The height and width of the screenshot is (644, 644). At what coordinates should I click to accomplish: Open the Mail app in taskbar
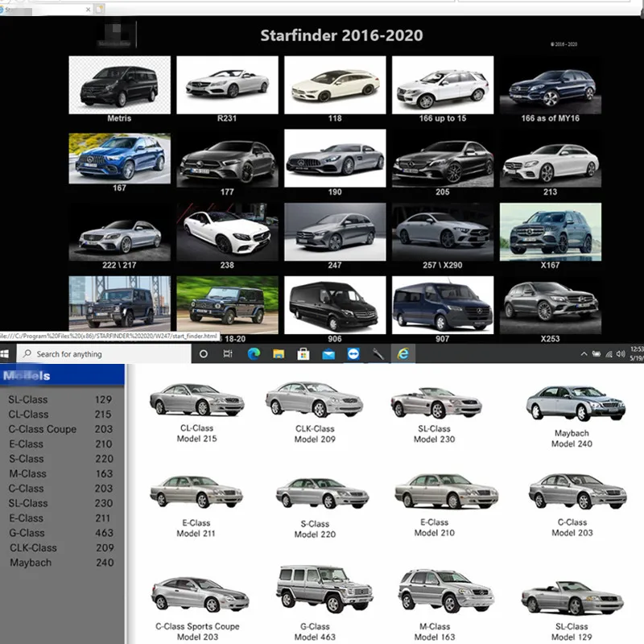tap(328, 353)
